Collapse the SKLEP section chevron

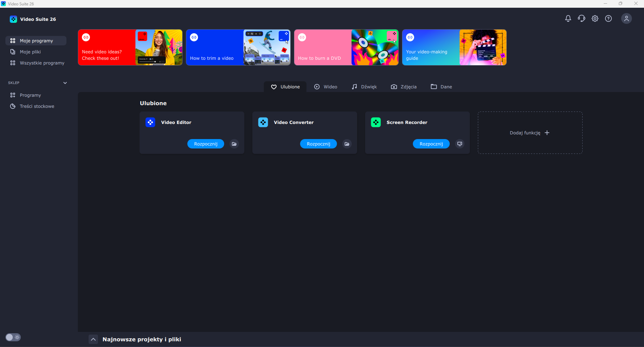coord(65,83)
